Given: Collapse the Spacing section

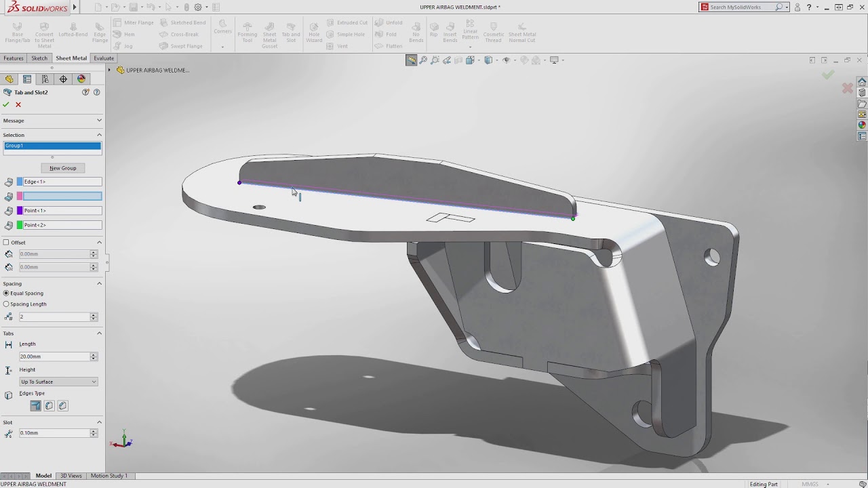Looking at the screenshot, I should coord(99,283).
